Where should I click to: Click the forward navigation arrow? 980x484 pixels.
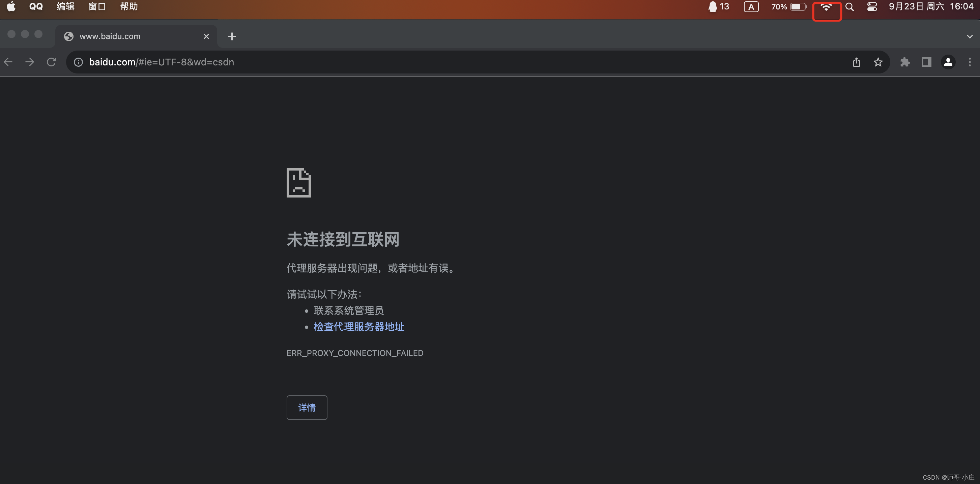[30, 62]
